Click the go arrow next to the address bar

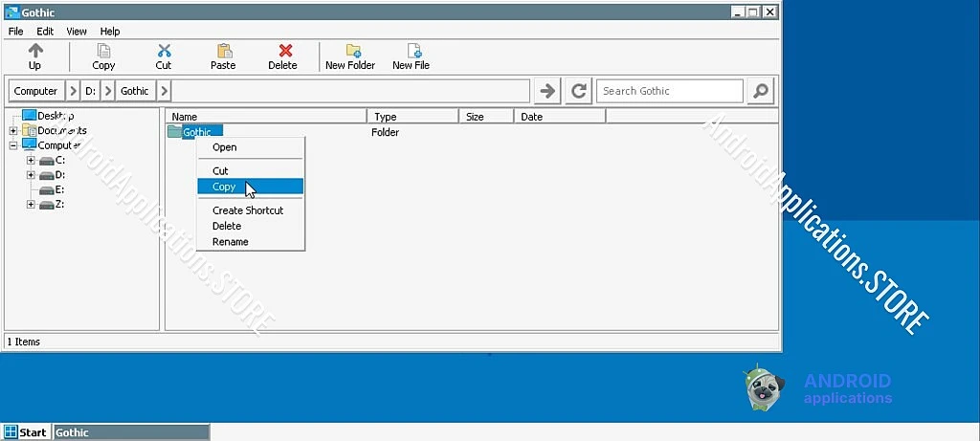tap(547, 91)
